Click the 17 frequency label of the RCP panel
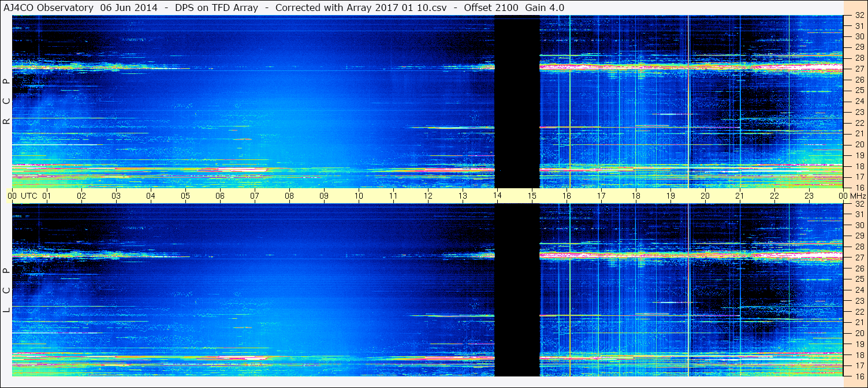Image resolution: width=868 pixels, height=388 pixels. [x=859, y=177]
